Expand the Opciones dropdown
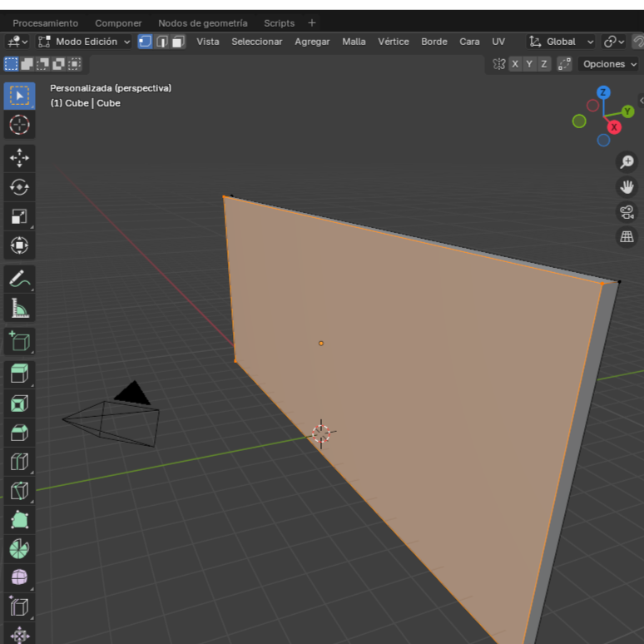644x644 pixels. tap(609, 64)
